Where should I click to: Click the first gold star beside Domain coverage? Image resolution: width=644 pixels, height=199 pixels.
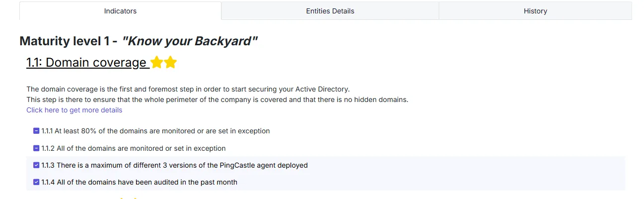click(x=156, y=63)
